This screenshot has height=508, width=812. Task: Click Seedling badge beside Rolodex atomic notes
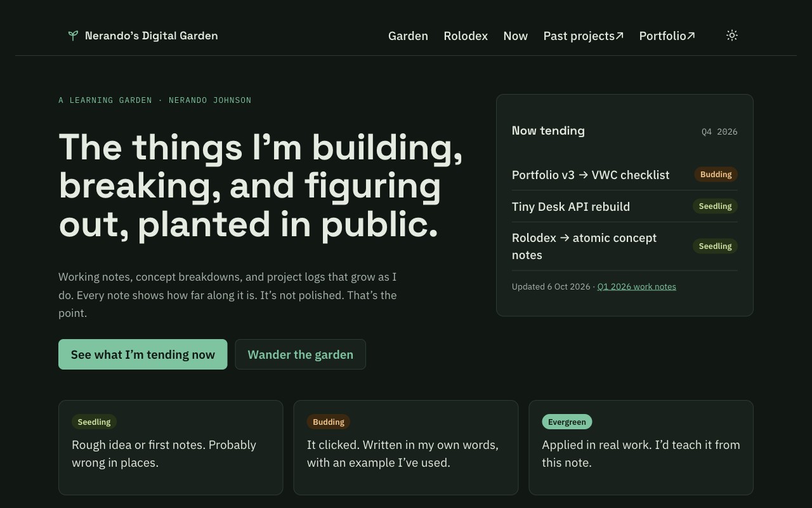[715, 246]
